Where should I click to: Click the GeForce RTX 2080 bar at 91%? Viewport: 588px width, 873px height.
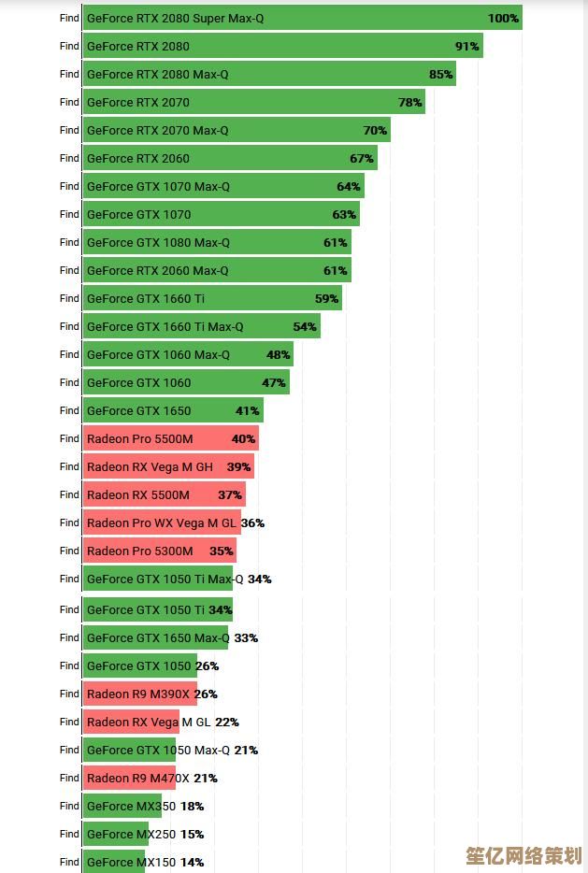point(282,46)
